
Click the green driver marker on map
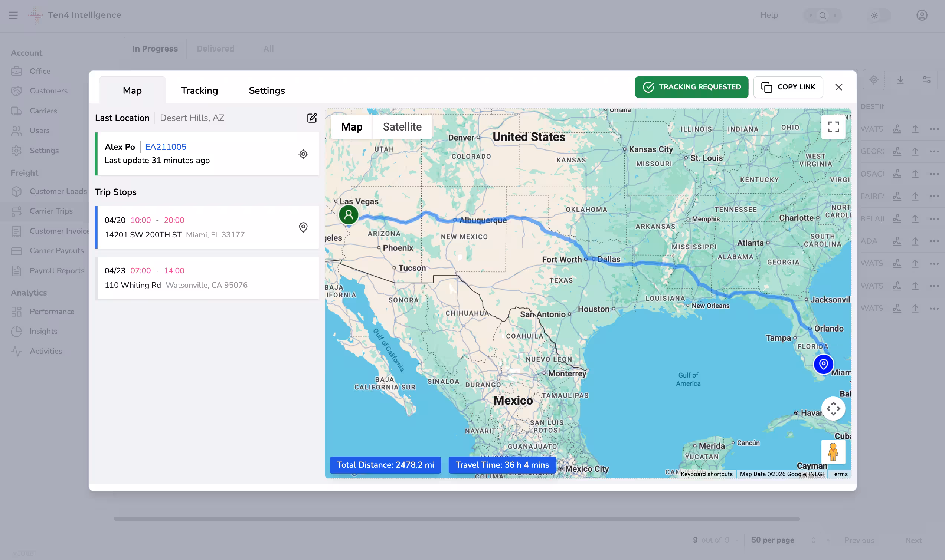point(349,215)
